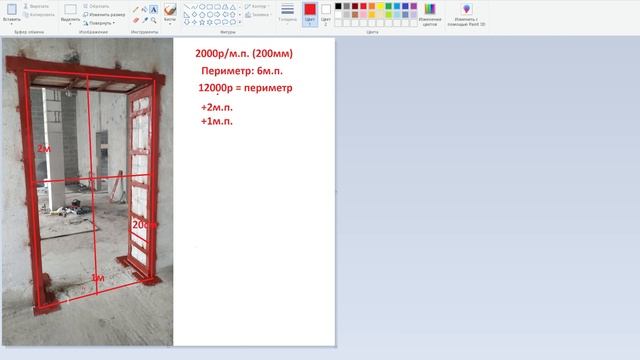Viewport: 640px width, 360px height.
Task: Choose the Right arrow shape
Action: (x=218, y=15)
